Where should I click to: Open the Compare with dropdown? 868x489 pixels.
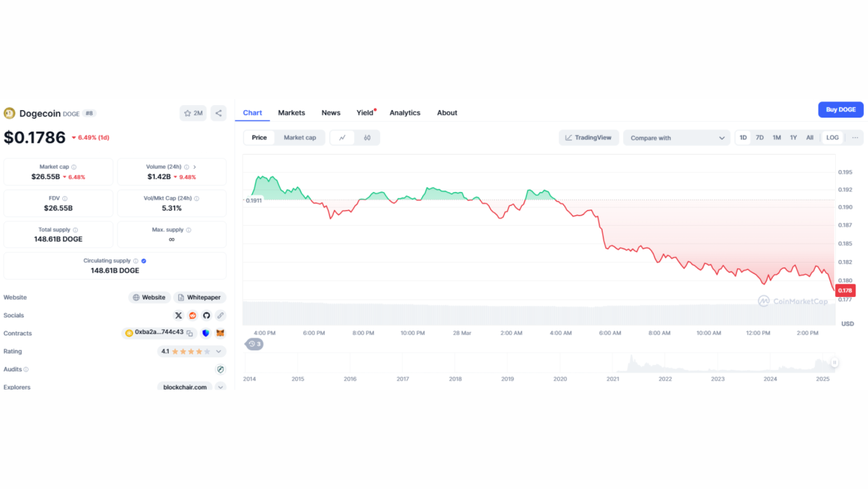(x=677, y=138)
